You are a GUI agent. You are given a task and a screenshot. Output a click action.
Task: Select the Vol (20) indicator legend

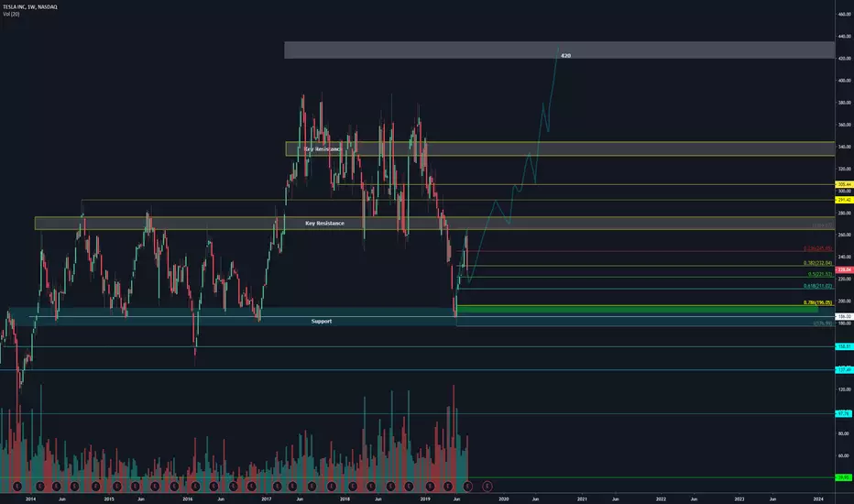11,14
